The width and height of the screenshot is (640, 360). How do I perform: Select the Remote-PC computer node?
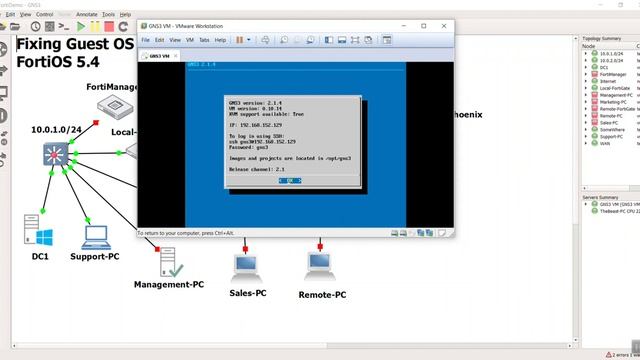click(320, 266)
